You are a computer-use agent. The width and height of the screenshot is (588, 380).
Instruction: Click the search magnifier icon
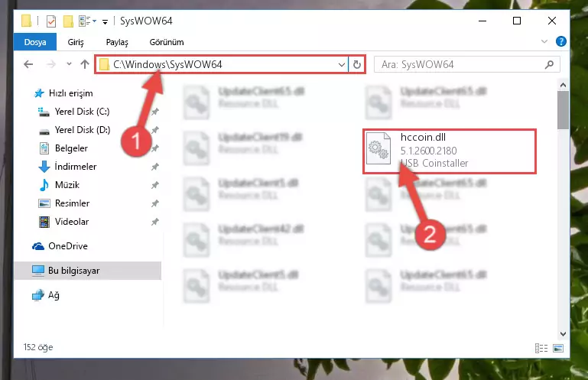click(x=549, y=64)
